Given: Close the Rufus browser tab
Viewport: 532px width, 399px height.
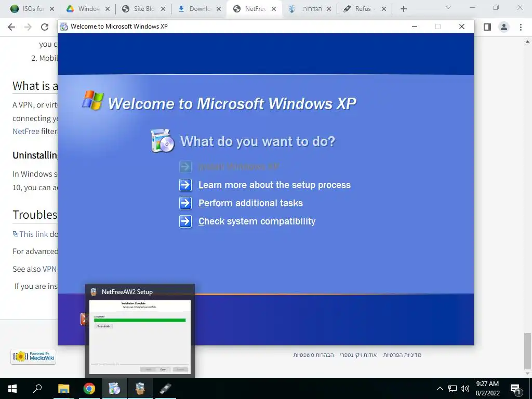Looking at the screenshot, I should pyautogui.click(x=384, y=9).
